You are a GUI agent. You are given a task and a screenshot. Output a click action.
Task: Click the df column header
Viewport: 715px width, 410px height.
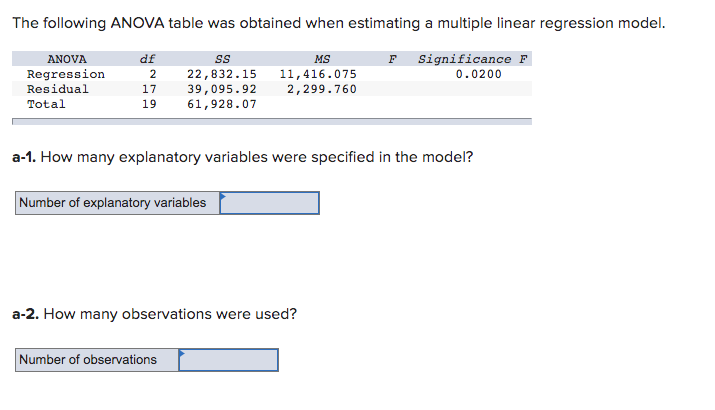pyautogui.click(x=147, y=59)
